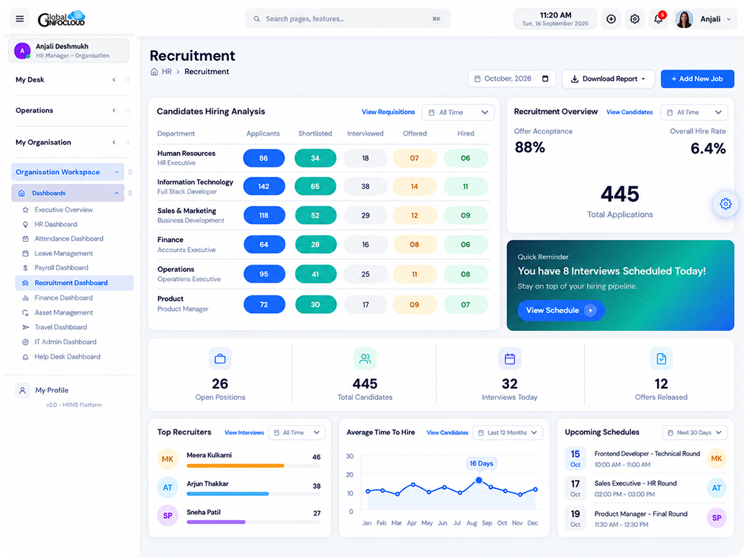747x560 pixels.
Task: Open Recruitment Overview All Time dropdown
Action: point(694,112)
